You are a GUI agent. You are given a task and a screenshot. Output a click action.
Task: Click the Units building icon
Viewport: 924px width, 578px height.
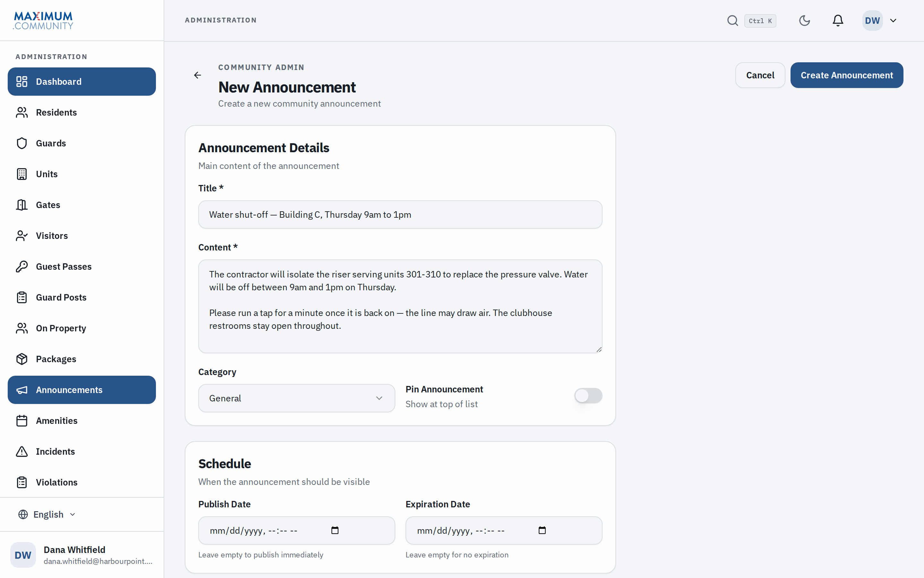coord(22,174)
